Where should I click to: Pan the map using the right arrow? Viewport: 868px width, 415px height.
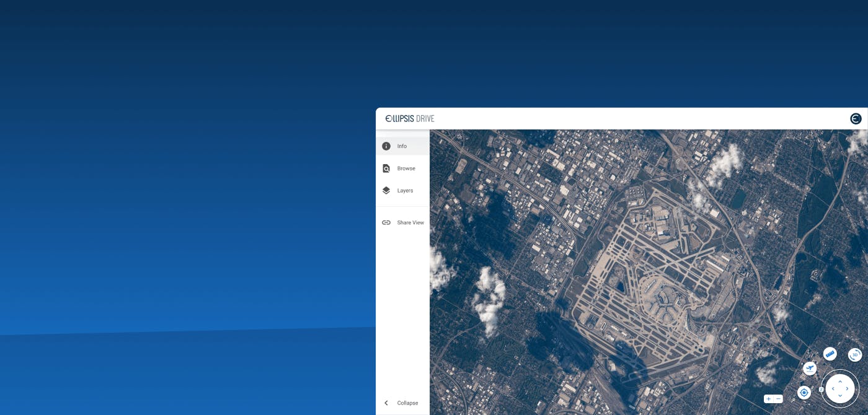pyautogui.click(x=847, y=388)
